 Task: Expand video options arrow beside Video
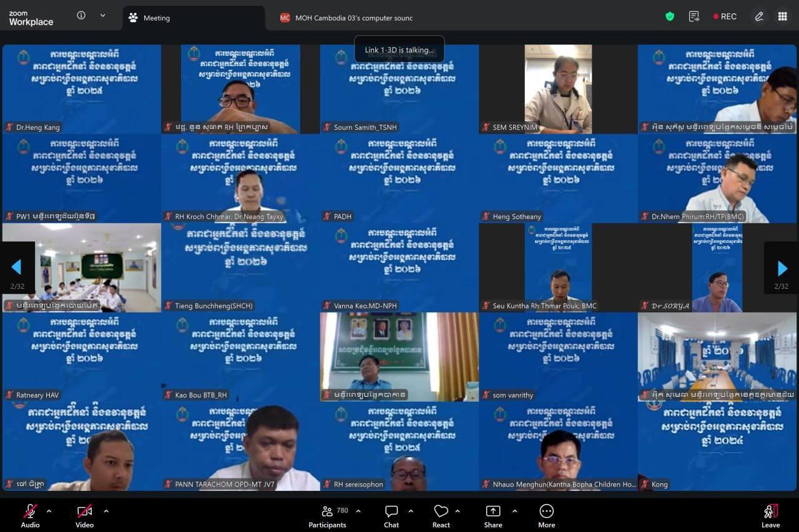106,511
